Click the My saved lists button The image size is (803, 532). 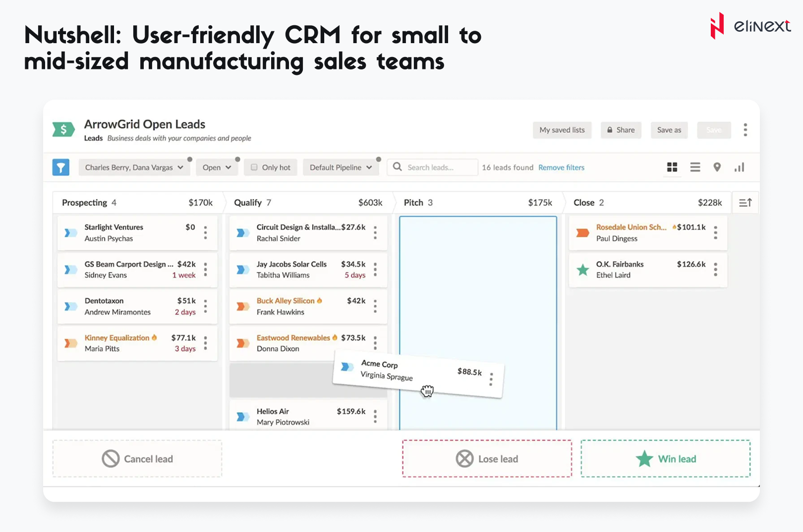click(x=562, y=130)
